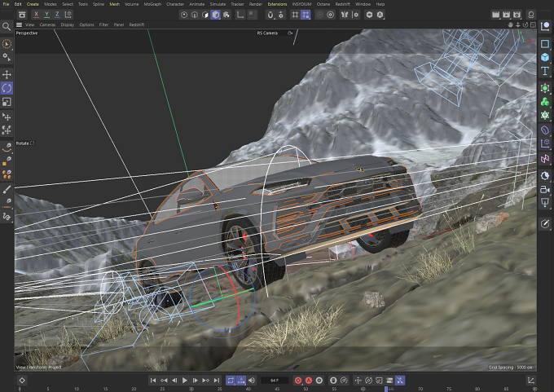Select Points mode icon in top toolbar
The image size is (554, 392).
pos(184,15)
